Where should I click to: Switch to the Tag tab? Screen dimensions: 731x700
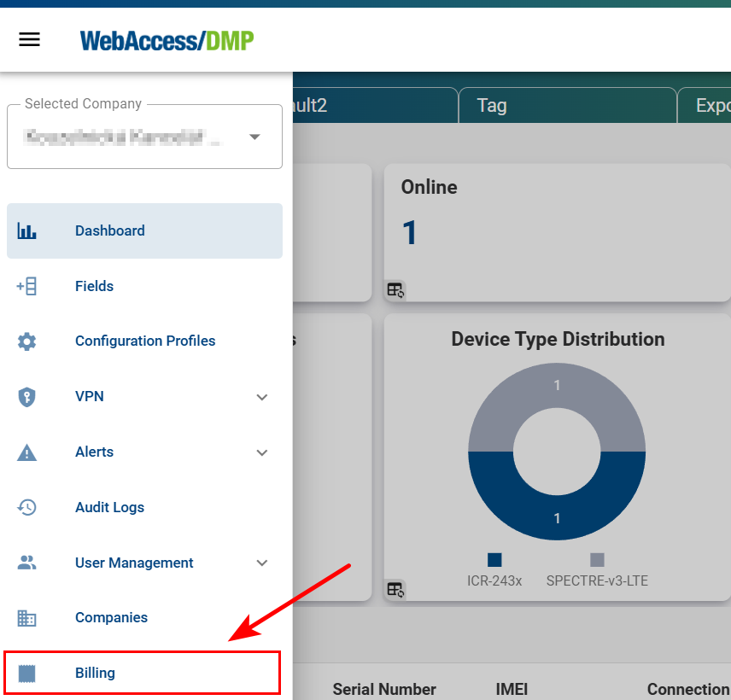coord(492,105)
